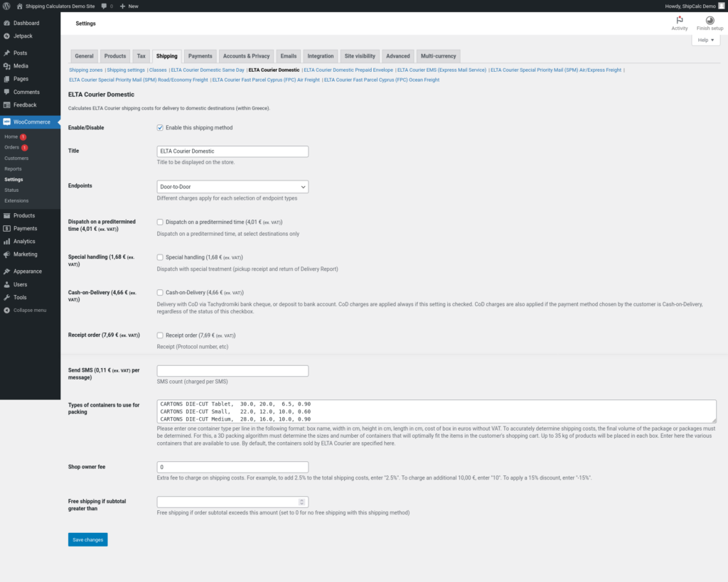Click the Posts pin icon

[6, 53]
